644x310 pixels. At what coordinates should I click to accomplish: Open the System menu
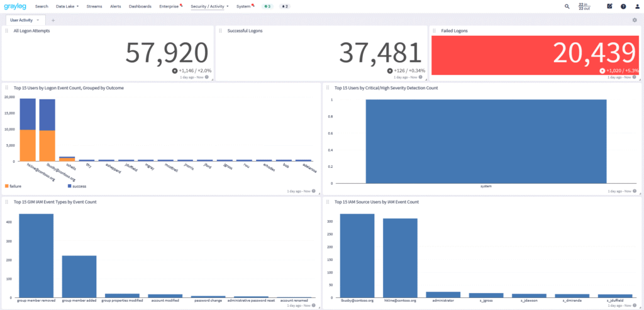(245, 6)
